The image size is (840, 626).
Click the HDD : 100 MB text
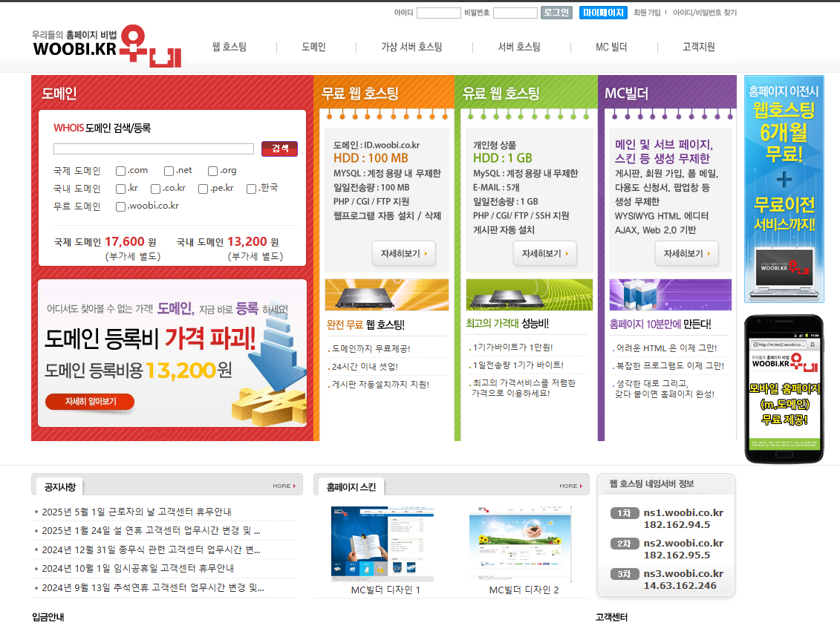coord(371,158)
